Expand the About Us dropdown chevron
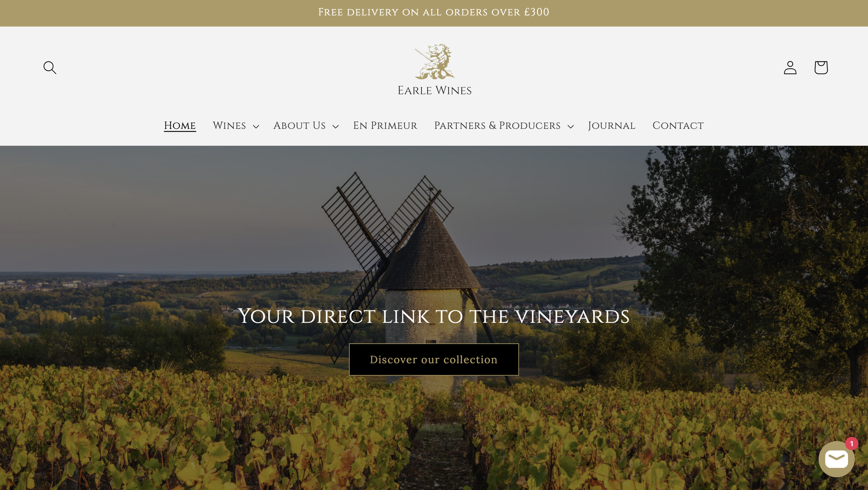Screen dimensions: 868x490 (335, 126)
